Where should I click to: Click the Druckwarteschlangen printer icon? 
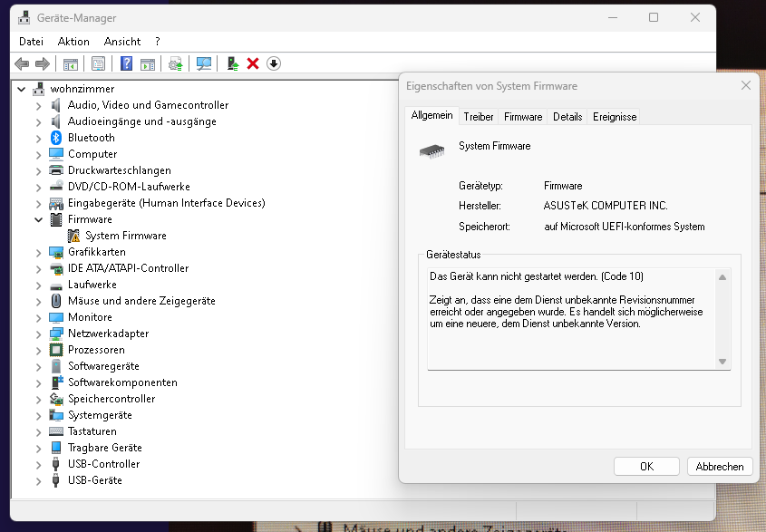tap(56, 170)
